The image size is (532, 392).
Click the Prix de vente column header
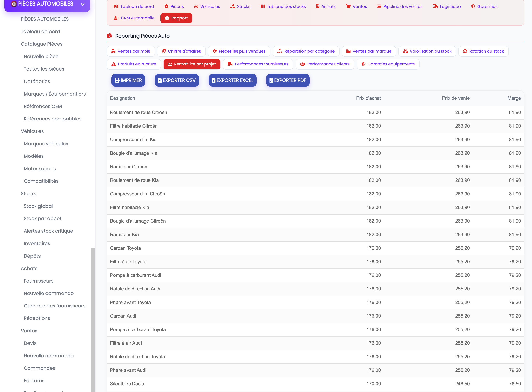pyautogui.click(x=456, y=98)
